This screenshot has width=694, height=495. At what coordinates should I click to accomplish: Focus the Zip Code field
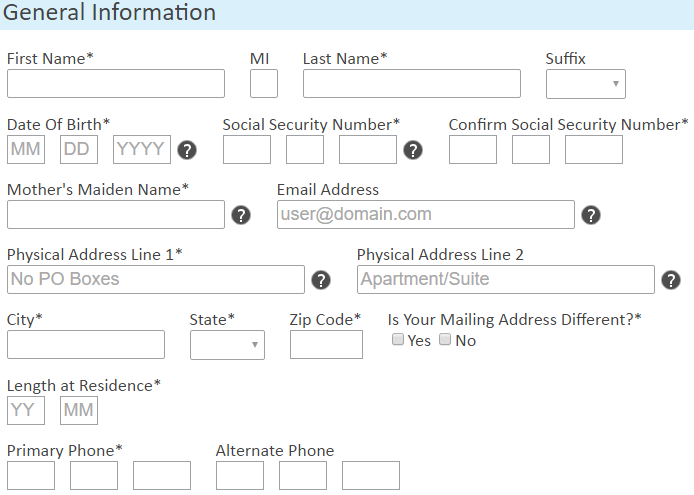(326, 344)
